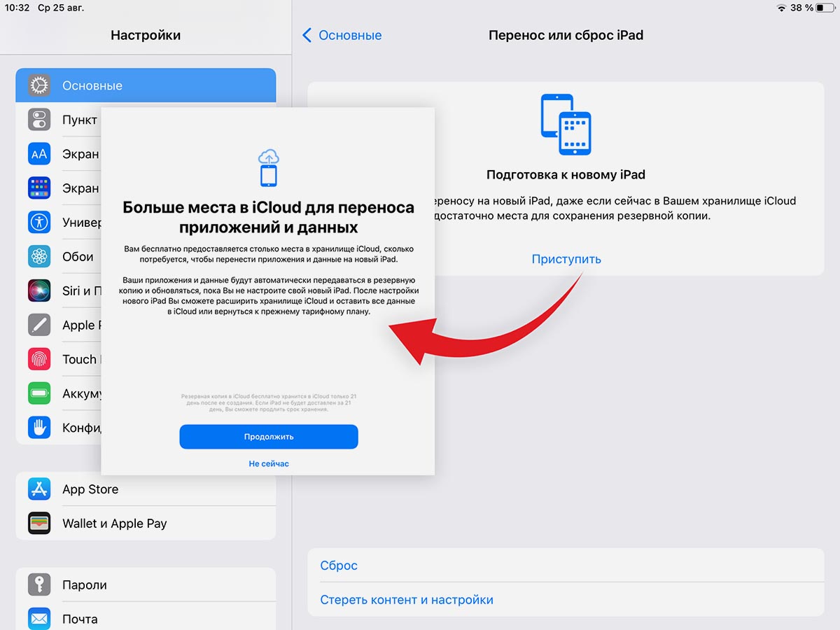Check the Wi-Fi status icon

pyautogui.click(x=781, y=8)
